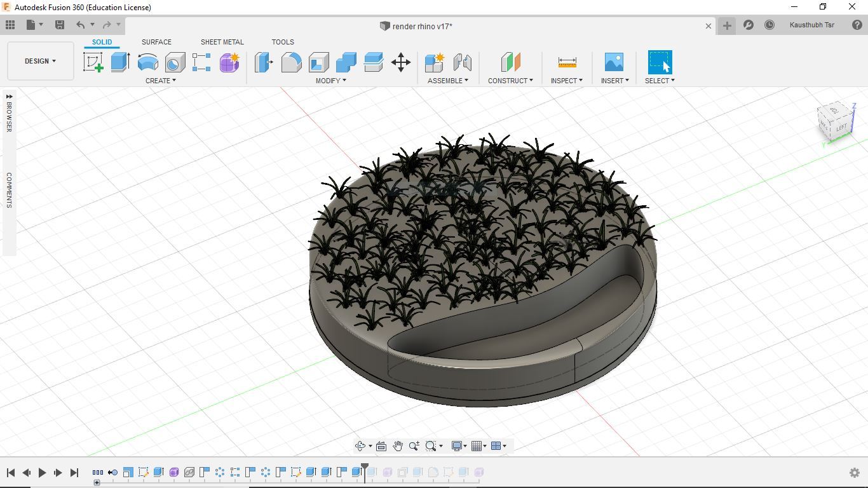Close the render rhino v17 tab
Screen dimensions: 868x488
[x=709, y=26]
